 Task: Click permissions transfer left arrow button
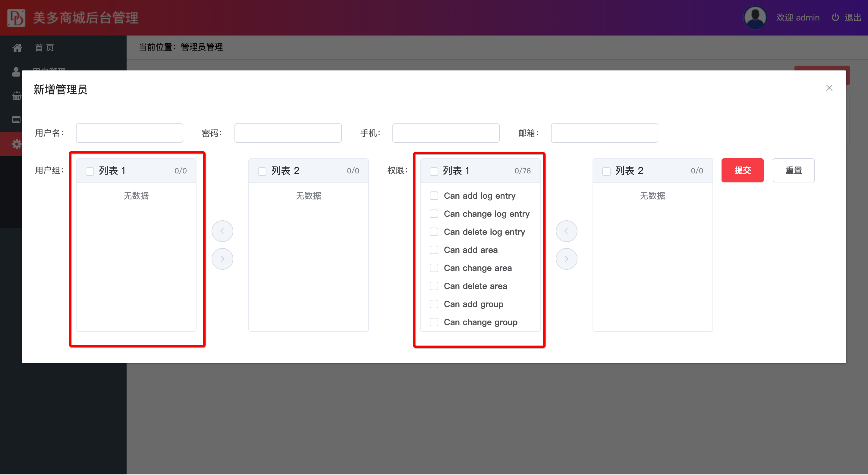tap(566, 231)
